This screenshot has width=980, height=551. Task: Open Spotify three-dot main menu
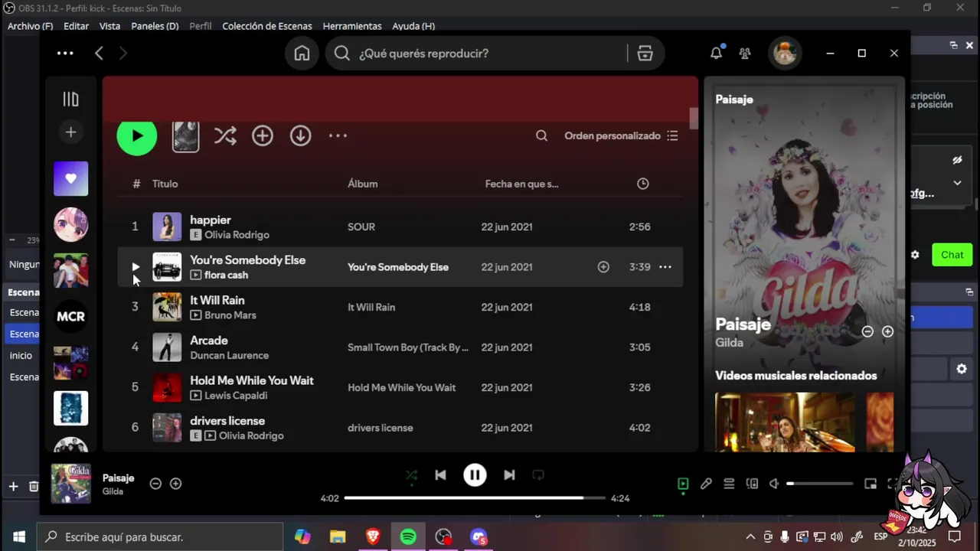tap(65, 53)
